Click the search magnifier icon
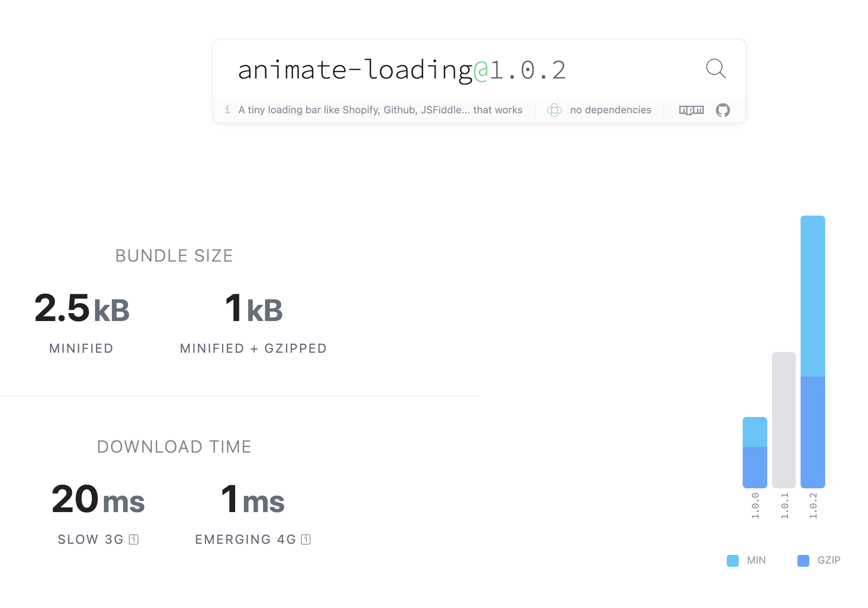The height and width of the screenshot is (608, 868). tap(716, 69)
